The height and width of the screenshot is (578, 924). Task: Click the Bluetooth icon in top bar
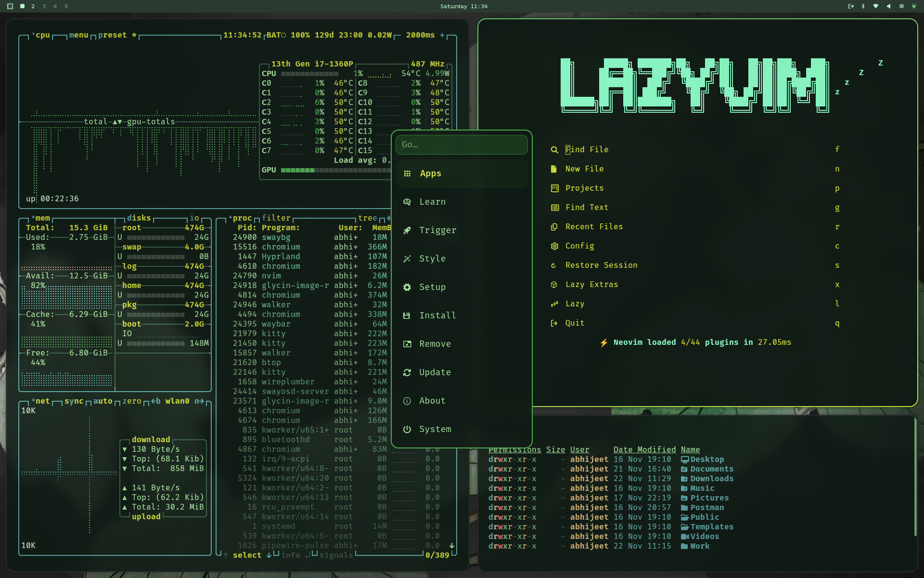tap(863, 6)
